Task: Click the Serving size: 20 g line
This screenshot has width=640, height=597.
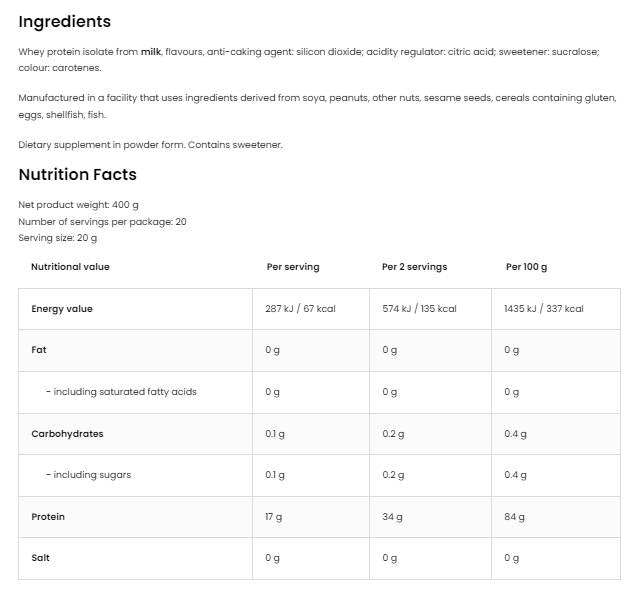Action: 58,238
